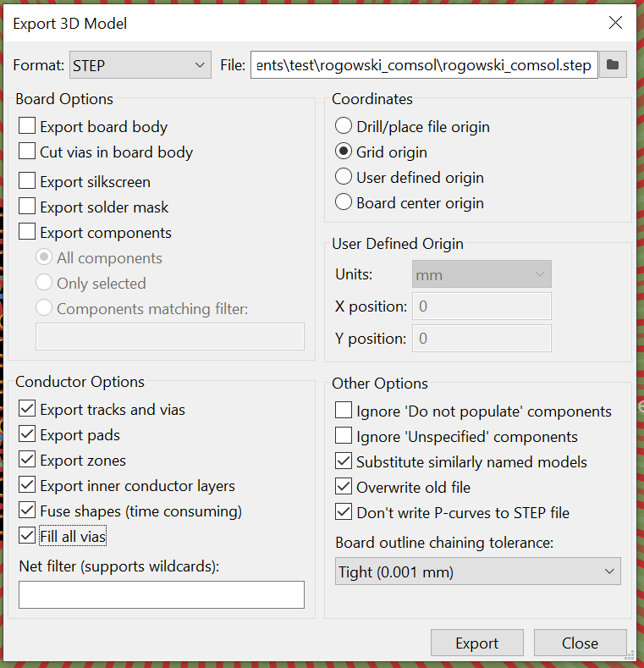Enable Export solder mask checkbox
Image resolution: width=644 pixels, height=668 pixels.
(x=28, y=207)
